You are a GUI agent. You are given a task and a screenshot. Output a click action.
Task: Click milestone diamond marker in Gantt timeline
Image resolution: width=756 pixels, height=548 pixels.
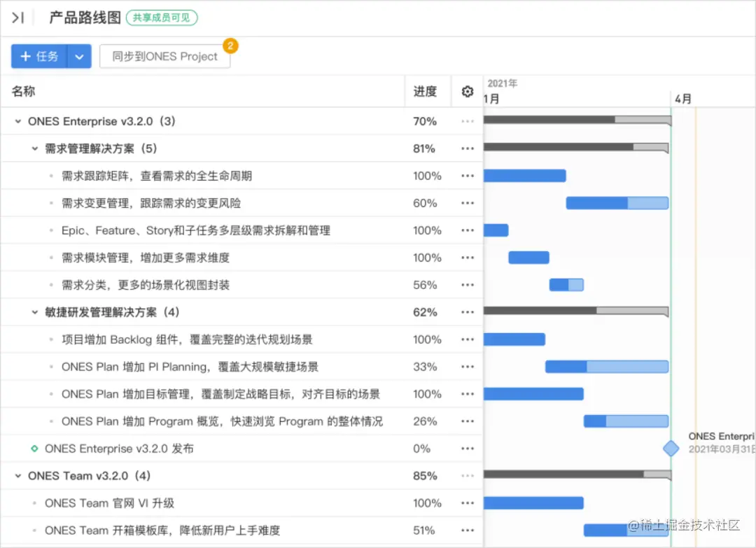click(x=671, y=449)
